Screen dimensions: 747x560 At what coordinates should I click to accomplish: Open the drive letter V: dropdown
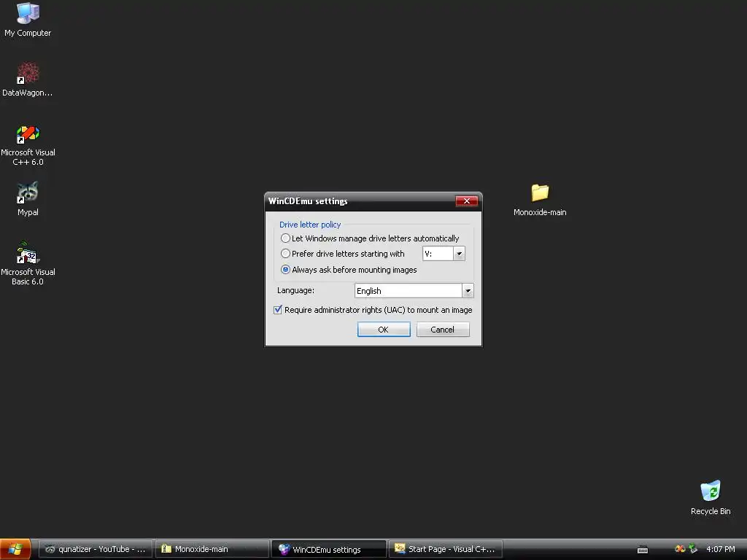[x=460, y=253]
